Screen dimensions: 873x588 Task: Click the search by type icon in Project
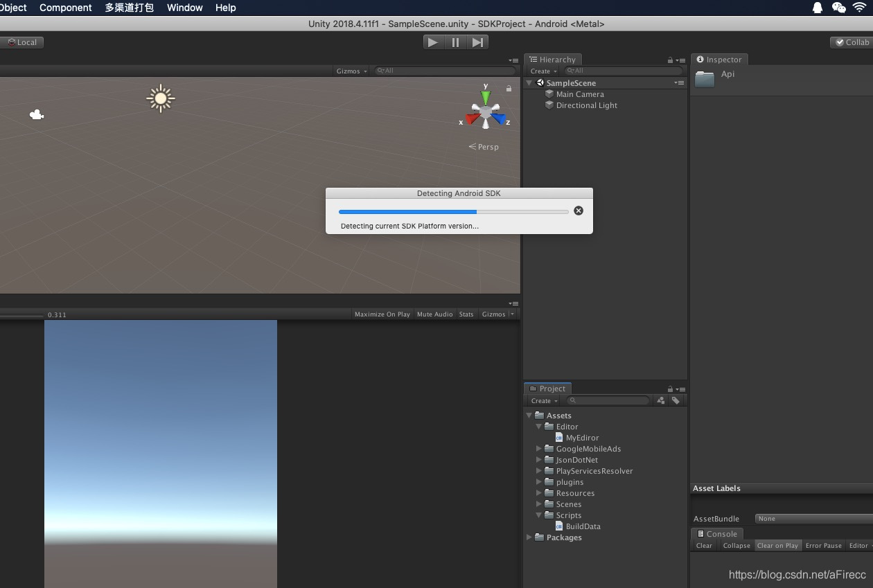coord(661,400)
